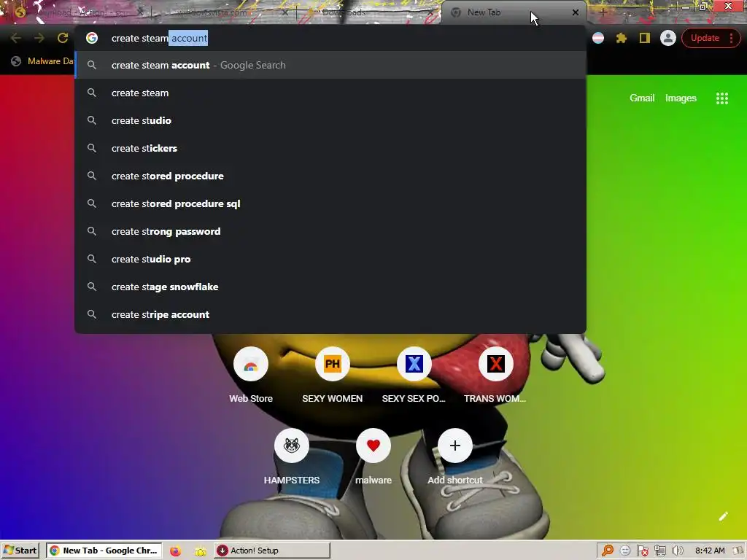This screenshot has height=560, width=747.
Task: Open Action! Setup from the taskbar
Action: pyautogui.click(x=271, y=551)
